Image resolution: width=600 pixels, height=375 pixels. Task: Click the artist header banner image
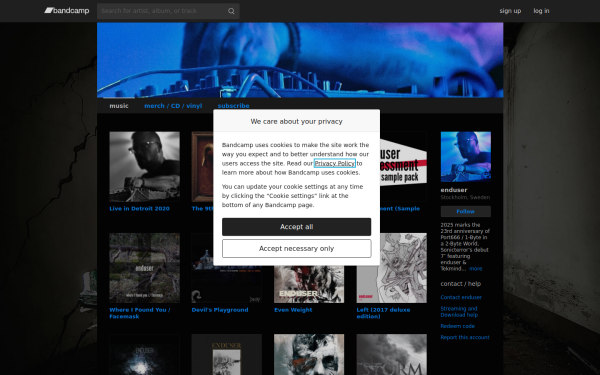click(x=300, y=60)
